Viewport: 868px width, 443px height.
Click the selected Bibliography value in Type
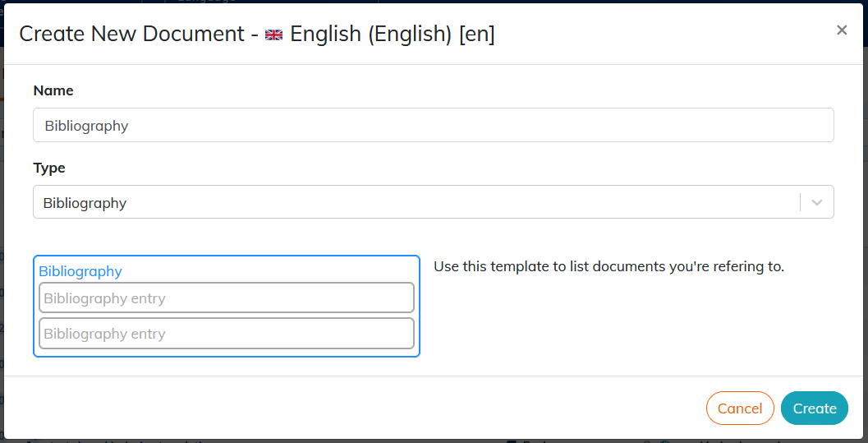pyautogui.click(x=85, y=203)
